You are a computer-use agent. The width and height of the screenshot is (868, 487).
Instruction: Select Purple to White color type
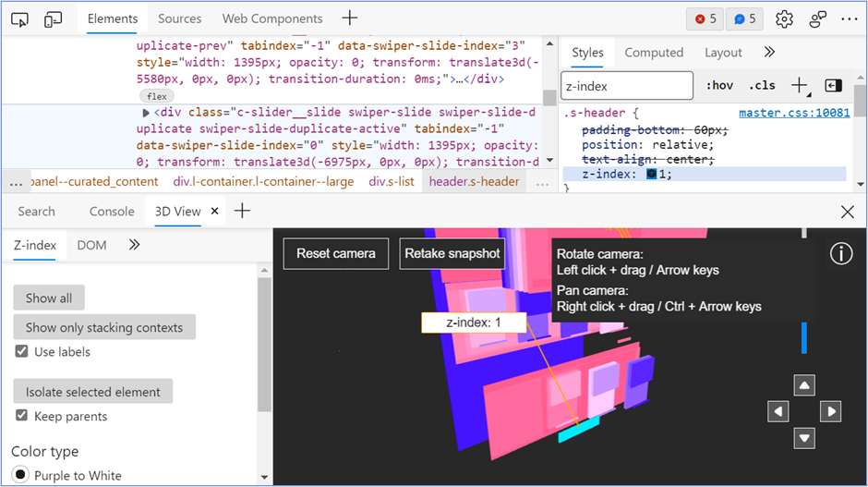(x=20, y=476)
